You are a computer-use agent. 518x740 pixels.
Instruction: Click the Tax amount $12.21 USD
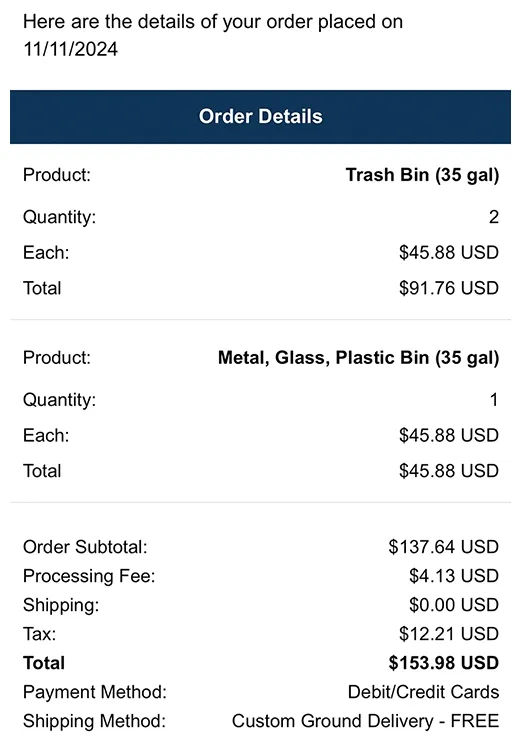pos(449,634)
